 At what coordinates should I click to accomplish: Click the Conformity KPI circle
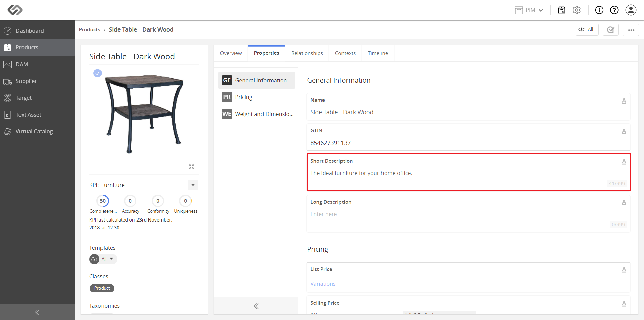pos(158,201)
